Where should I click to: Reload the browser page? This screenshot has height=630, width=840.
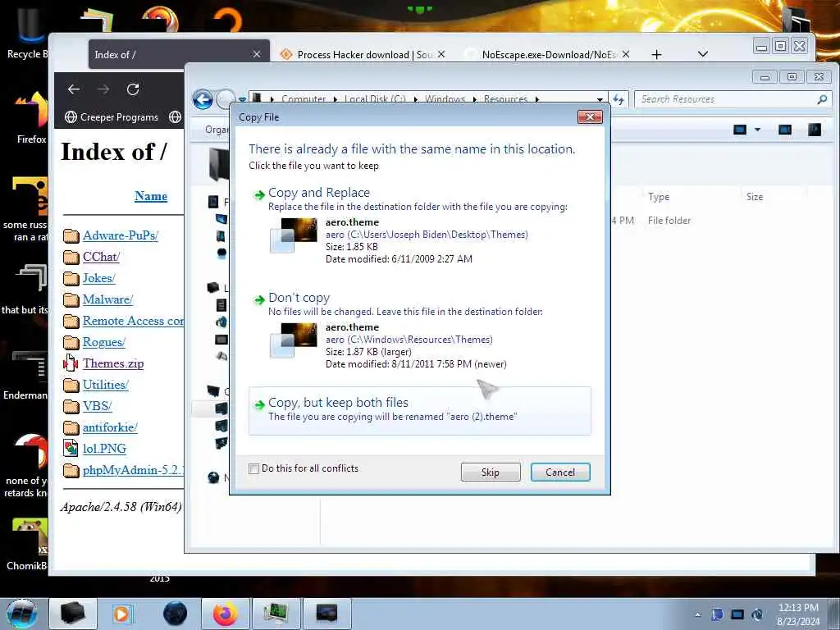(x=133, y=89)
